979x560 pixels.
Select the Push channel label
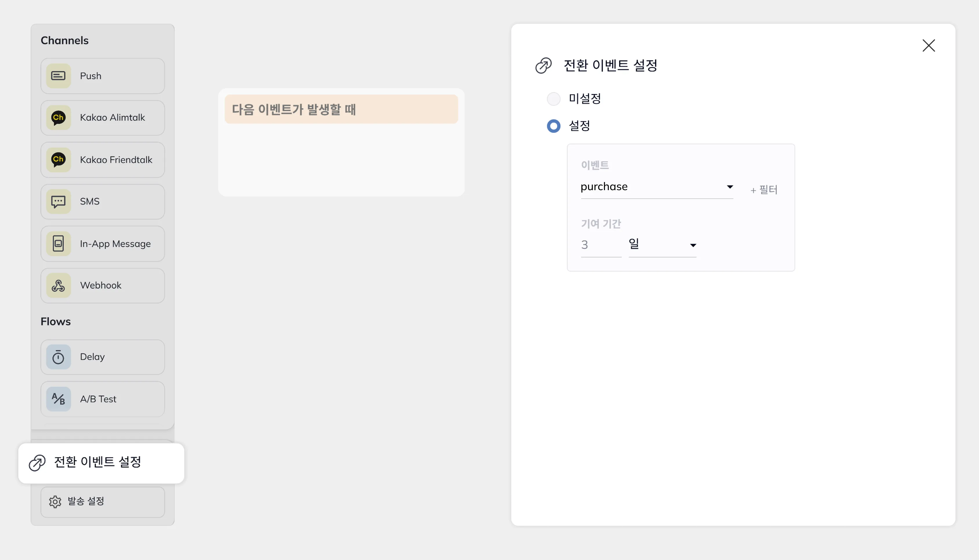point(91,76)
